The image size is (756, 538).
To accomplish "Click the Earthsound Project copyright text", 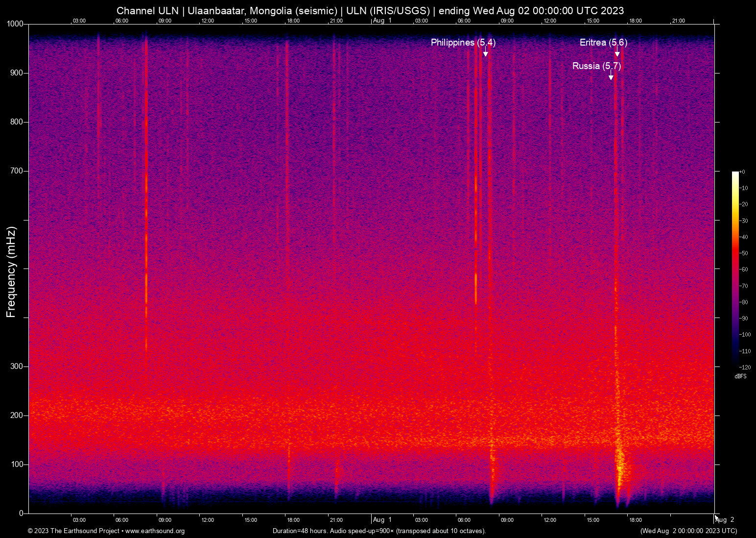I will pos(73,531).
